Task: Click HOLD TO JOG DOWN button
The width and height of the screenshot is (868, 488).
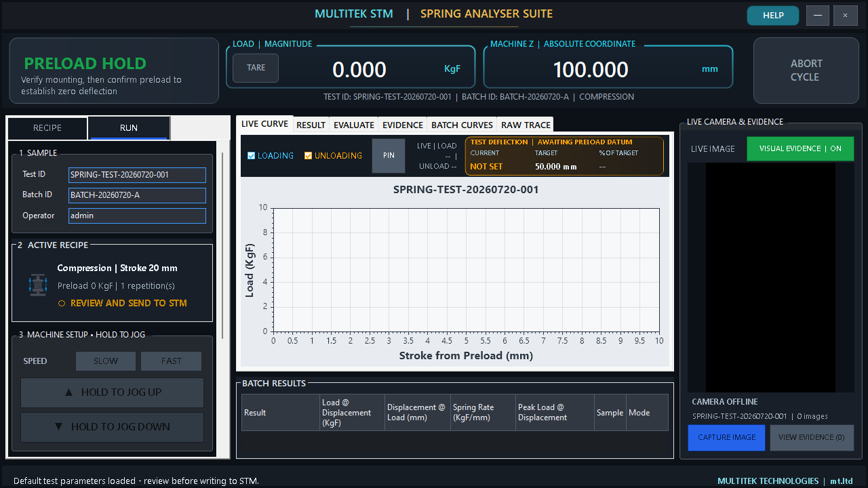Action: pos(113,427)
